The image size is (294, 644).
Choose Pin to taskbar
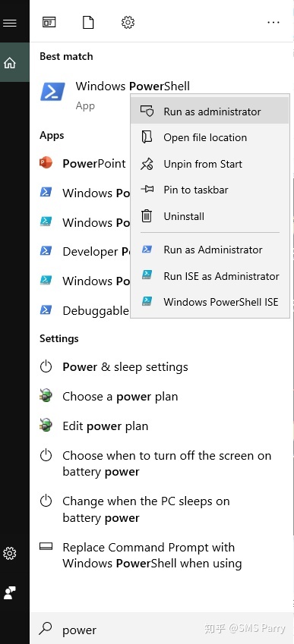tap(210, 190)
